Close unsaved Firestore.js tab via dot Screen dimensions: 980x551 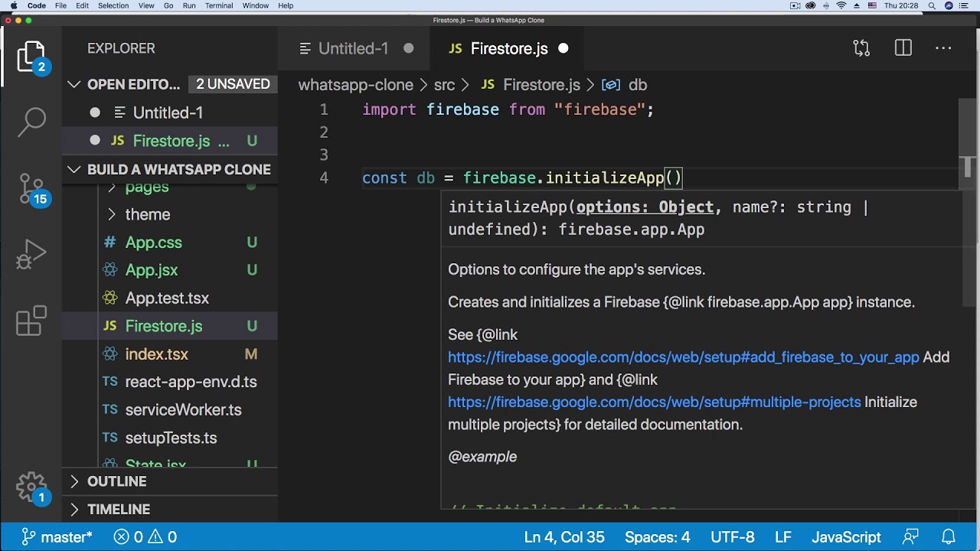coord(563,48)
